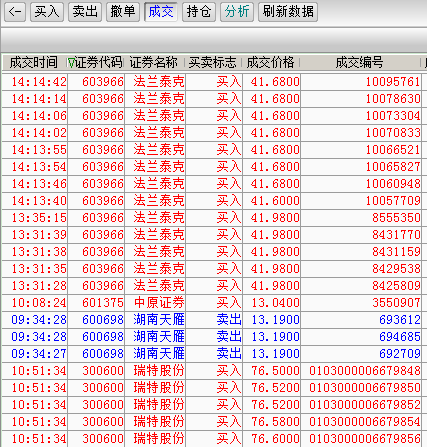Image resolution: width=427 pixels, height=447 pixels.
Task: Sort by 成交价格 column header
Action: click(x=270, y=62)
